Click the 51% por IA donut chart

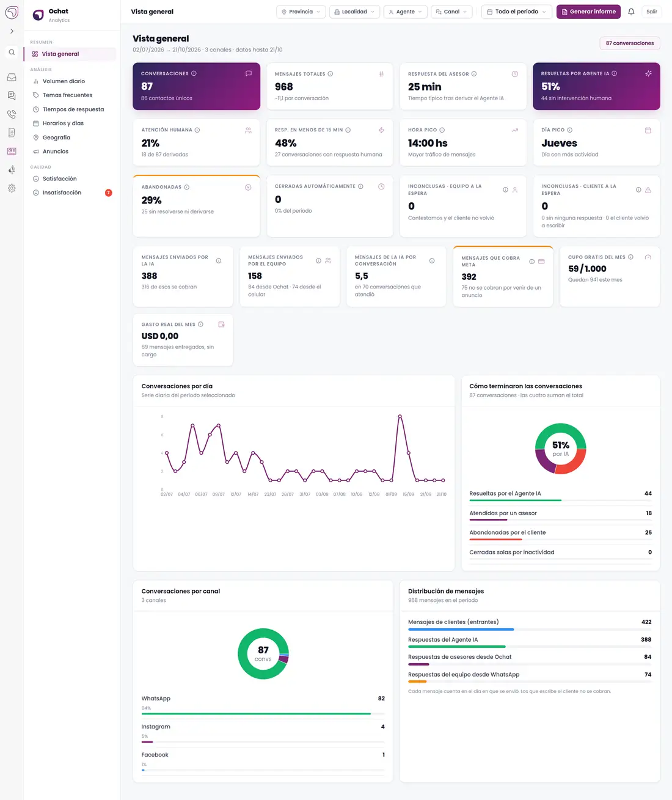pos(560,449)
